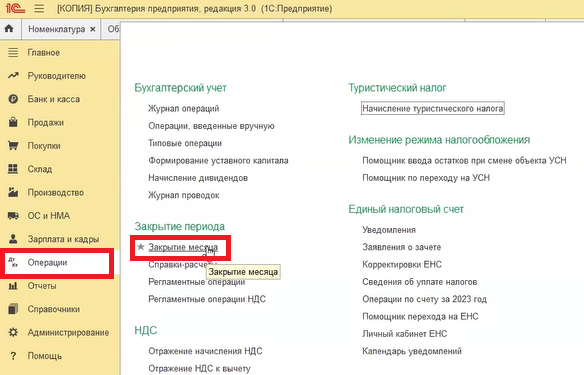Click the Отчеты bar chart icon
The height and width of the screenshot is (375, 584).
[13, 286]
